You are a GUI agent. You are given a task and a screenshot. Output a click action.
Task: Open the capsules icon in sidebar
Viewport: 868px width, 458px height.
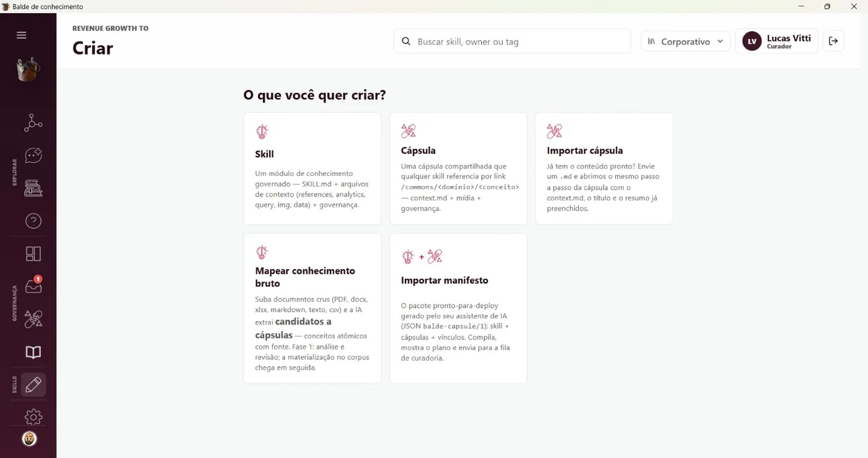[33, 319]
